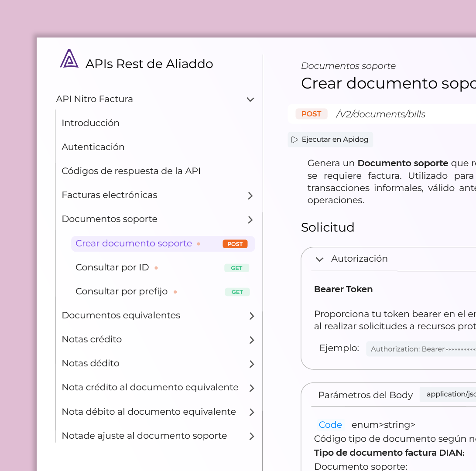Screen dimensions: 476x471
Task: Select Nota crédito al documento equivalente
Action: (x=150, y=387)
